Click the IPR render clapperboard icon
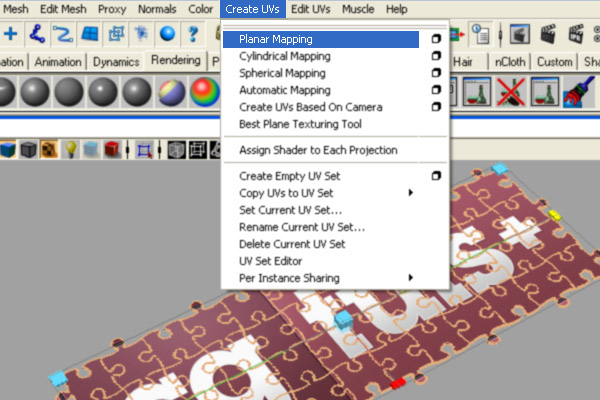Screen dimensions: 600x400 (576, 34)
